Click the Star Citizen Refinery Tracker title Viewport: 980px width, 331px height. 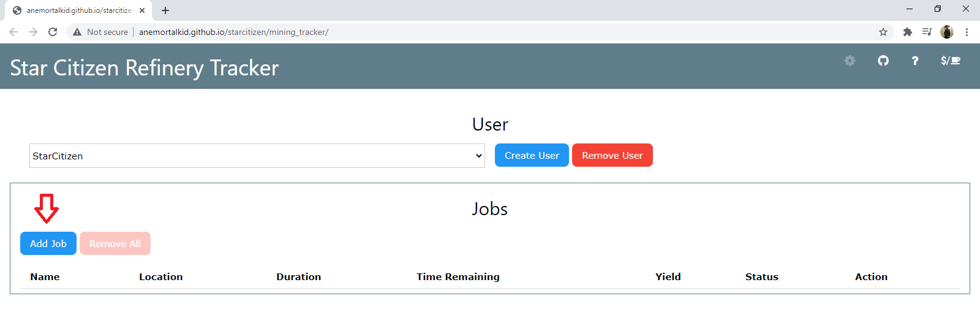click(145, 68)
